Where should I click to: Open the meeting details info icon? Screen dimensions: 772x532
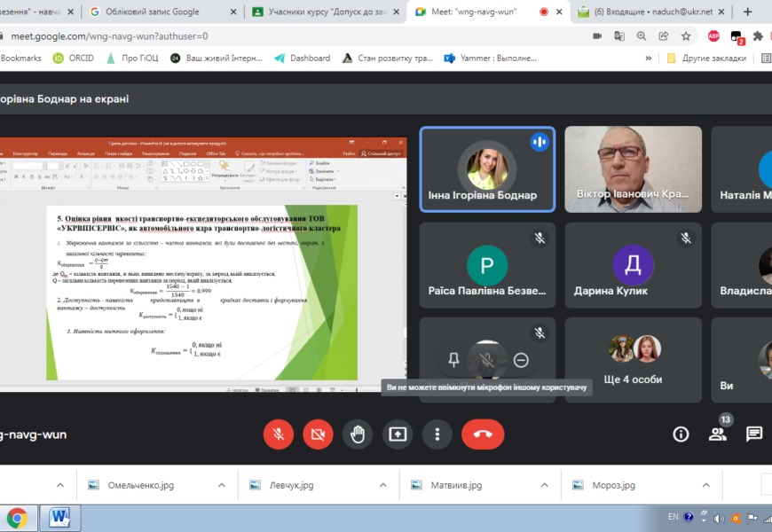681,434
